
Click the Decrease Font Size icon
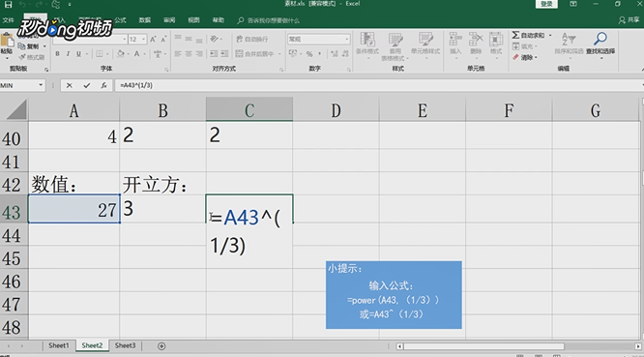coord(163,40)
